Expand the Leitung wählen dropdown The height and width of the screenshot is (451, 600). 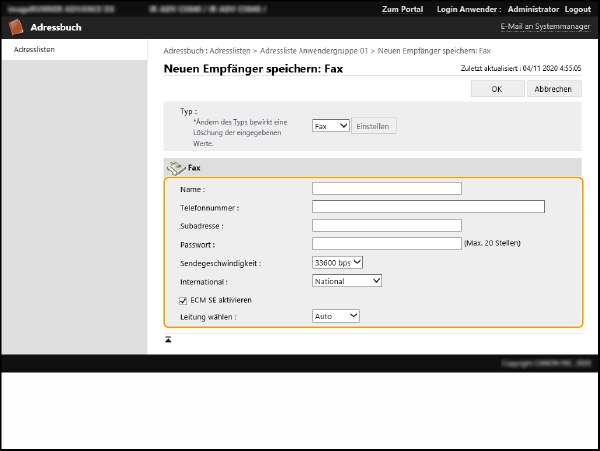coord(335,316)
